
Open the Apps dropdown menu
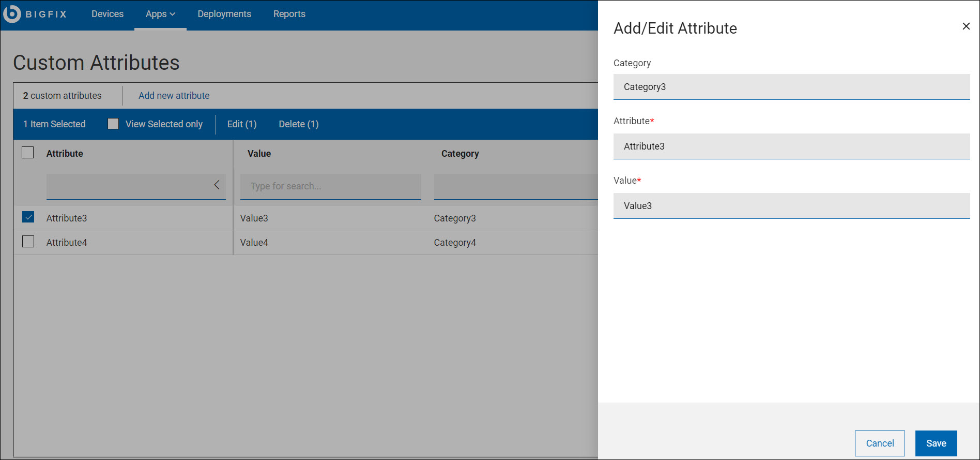(x=160, y=14)
